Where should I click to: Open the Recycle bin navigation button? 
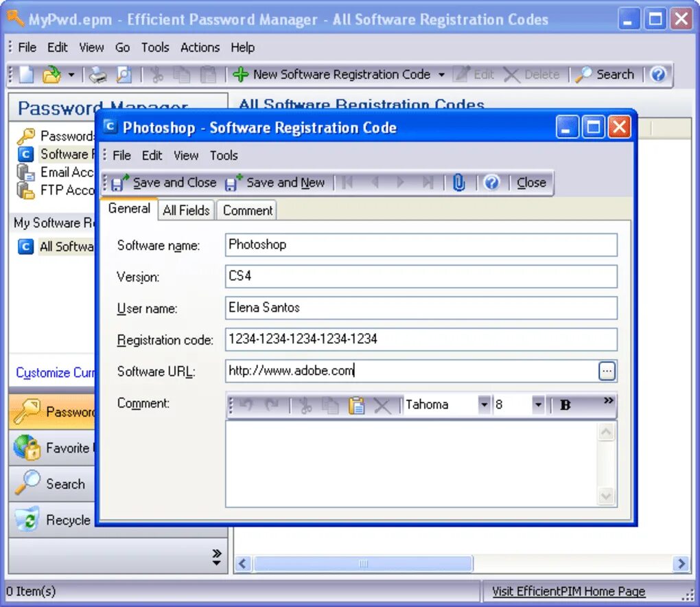coord(51,520)
